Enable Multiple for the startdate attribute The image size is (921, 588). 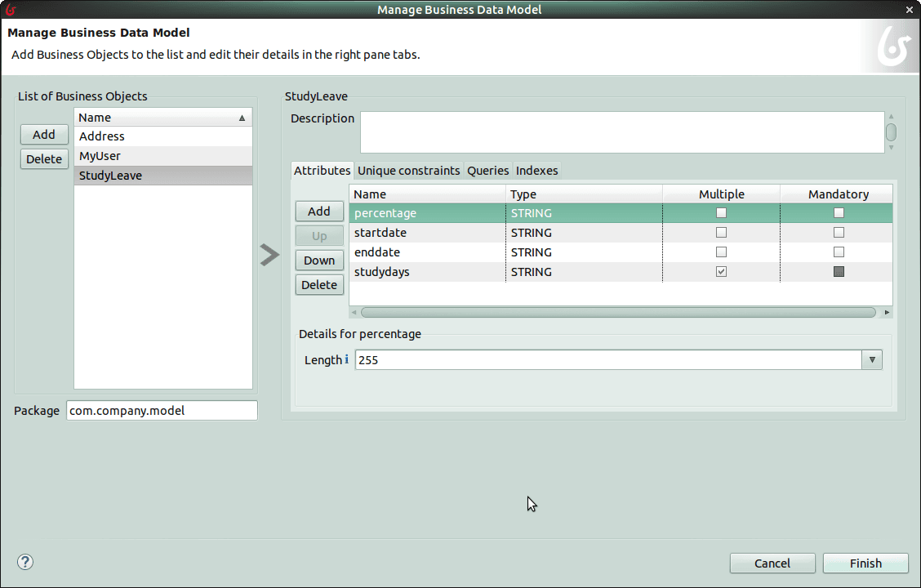721,232
